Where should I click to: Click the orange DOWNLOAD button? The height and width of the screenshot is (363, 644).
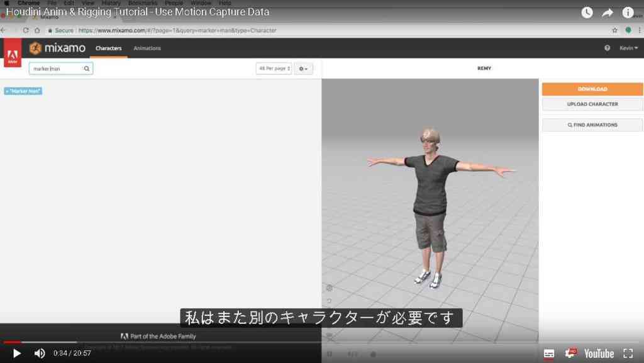(x=592, y=89)
